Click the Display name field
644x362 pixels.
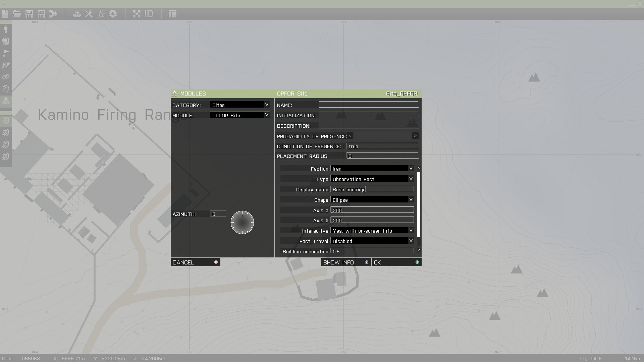pyautogui.click(x=372, y=189)
